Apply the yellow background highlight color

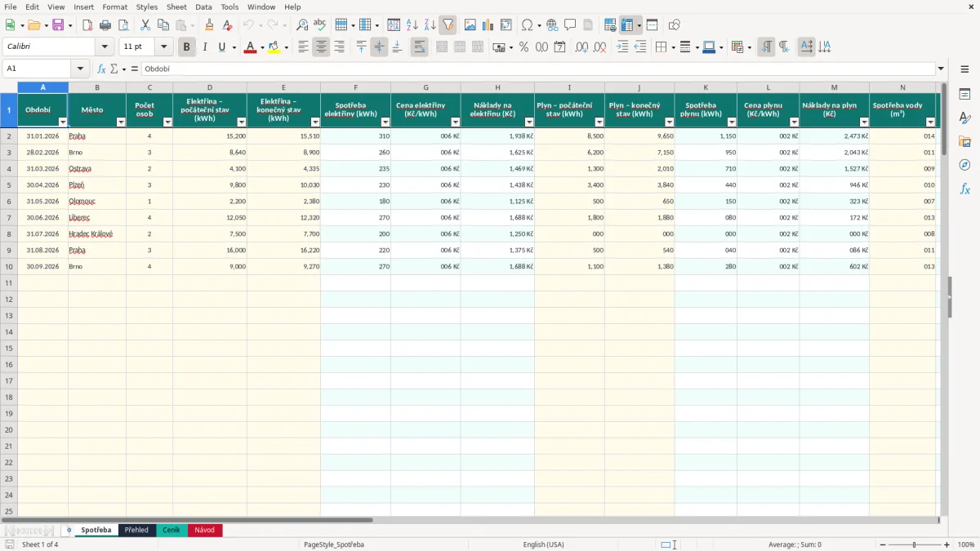pyautogui.click(x=274, y=47)
